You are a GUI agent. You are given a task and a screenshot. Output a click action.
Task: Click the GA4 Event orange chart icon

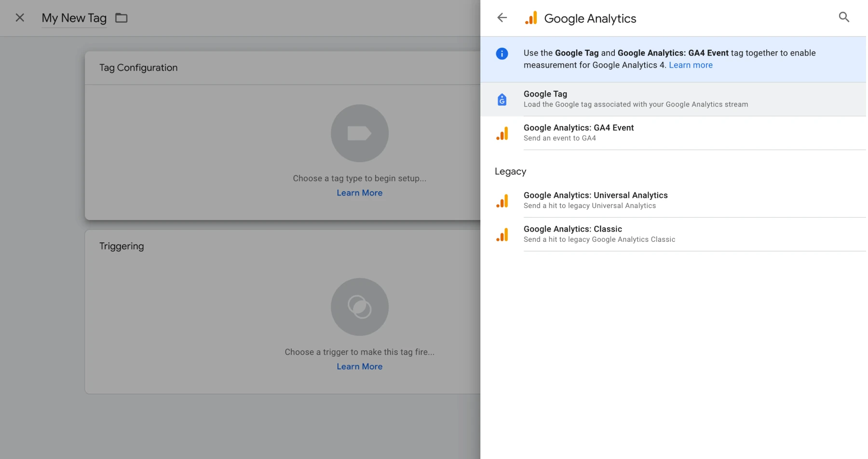tap(502, 134)
